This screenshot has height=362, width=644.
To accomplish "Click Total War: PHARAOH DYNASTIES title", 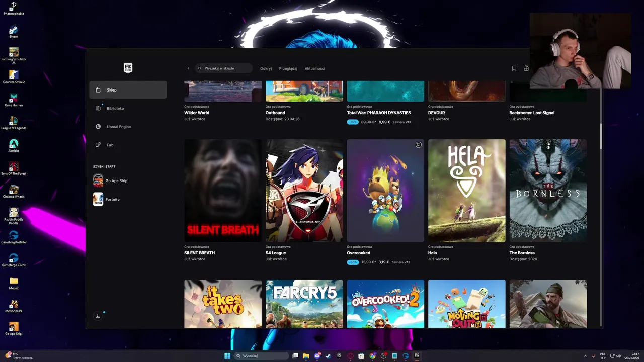I will point(379,113).
